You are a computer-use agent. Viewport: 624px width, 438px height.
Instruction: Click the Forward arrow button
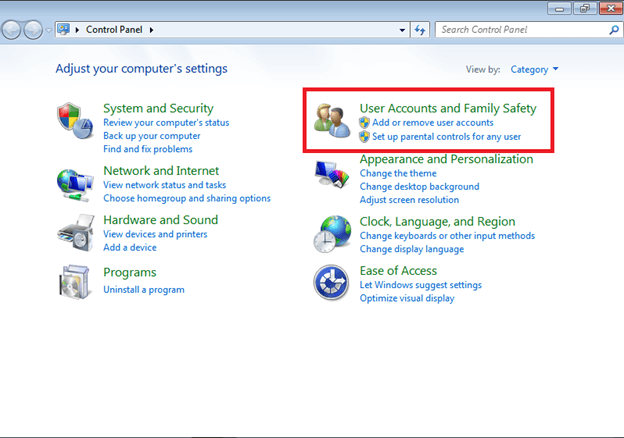point(33,30)
